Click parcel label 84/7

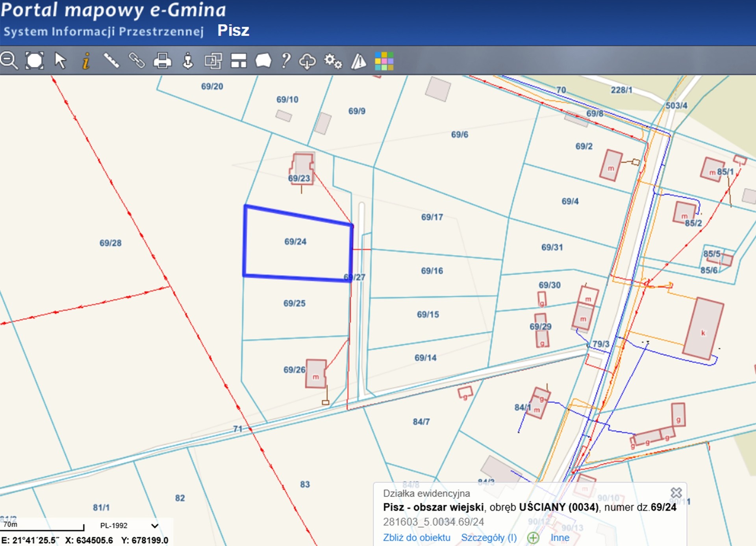(421, 422)
